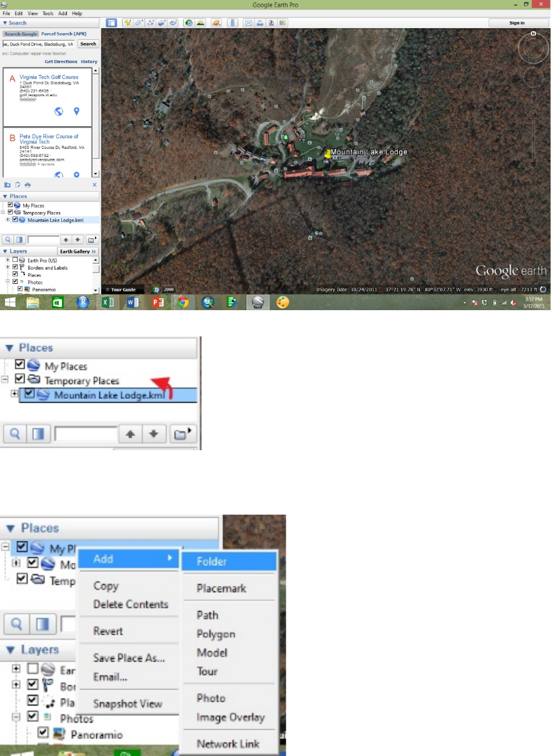Click the Add Image Overlay toolbar icon
Screen dimensions: 551x756
[161, 23]
